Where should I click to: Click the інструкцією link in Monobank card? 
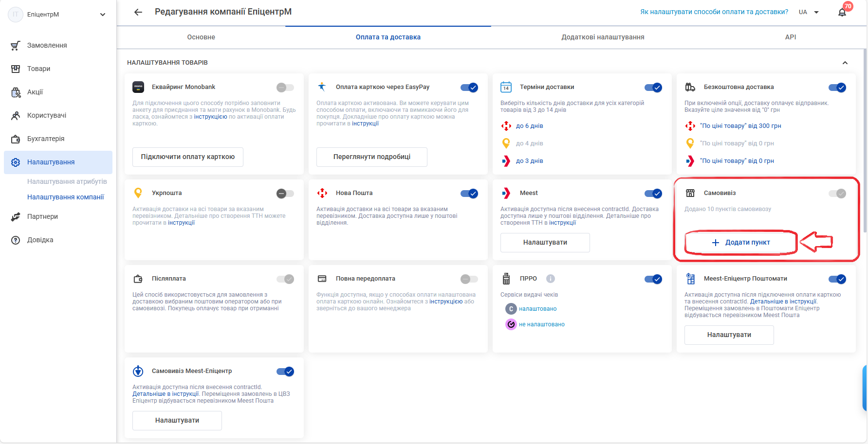(x=210, y=117)
